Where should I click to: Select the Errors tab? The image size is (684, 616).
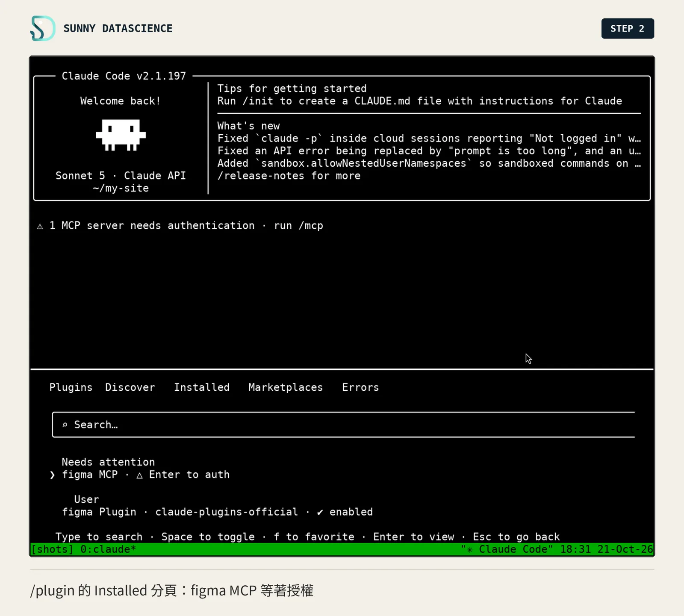click(360, 387)
